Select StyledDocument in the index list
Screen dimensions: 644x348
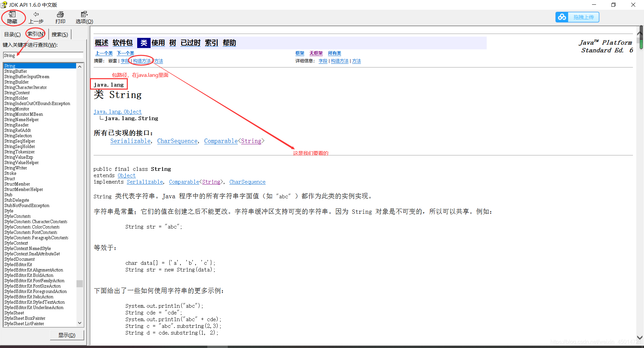pyautogui.click(x=19, y=259)
